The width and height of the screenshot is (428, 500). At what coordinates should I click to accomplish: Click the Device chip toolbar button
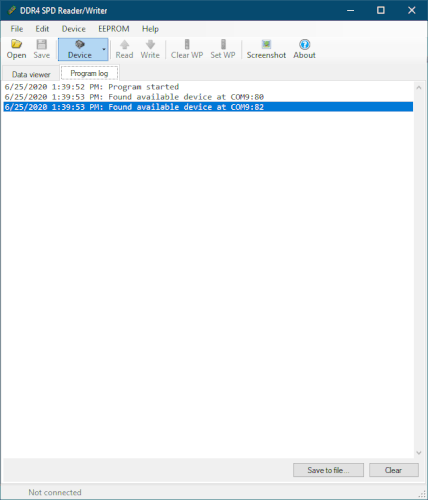pyautogui.click(x=79, y=49)
